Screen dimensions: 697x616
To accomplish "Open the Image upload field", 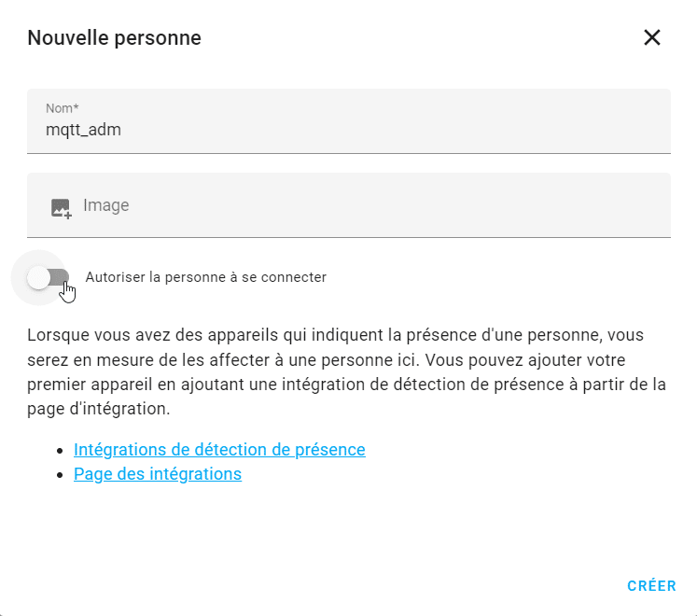I will coord(349,205).
